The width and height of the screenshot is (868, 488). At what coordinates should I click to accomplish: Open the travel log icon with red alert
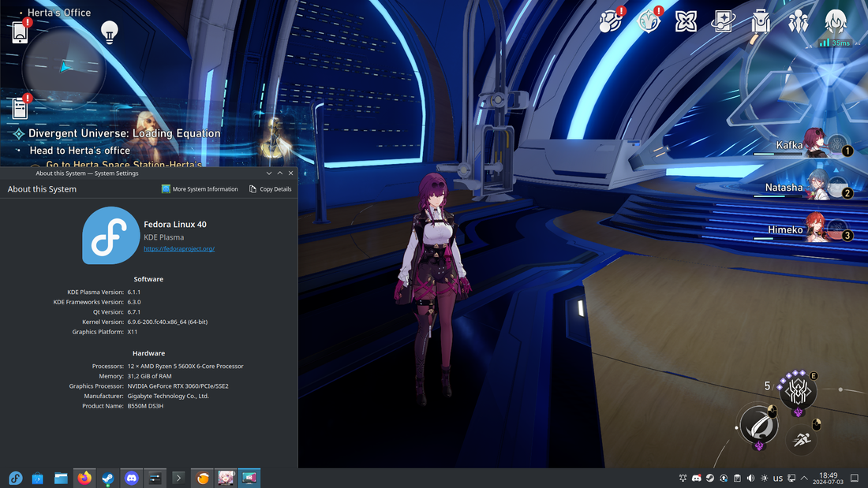(649, 21)
